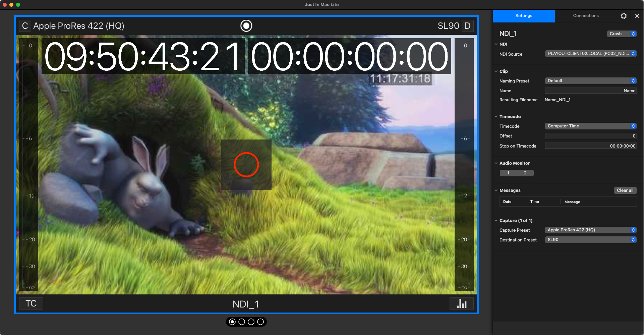Image resolution: width=644 pixels, height=335 pixels.
Task: Collapse the Messages section
Action: pyautogui.click(x=496, y=190)
